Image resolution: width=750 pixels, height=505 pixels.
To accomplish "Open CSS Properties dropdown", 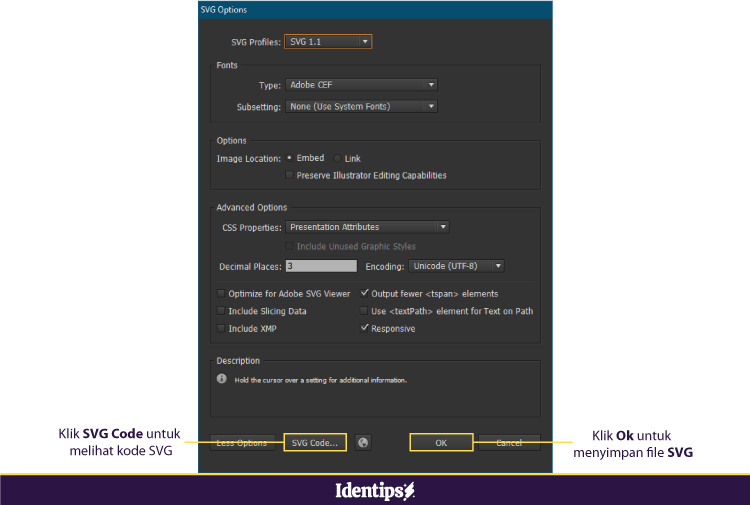I will click(x=367, y=227).
